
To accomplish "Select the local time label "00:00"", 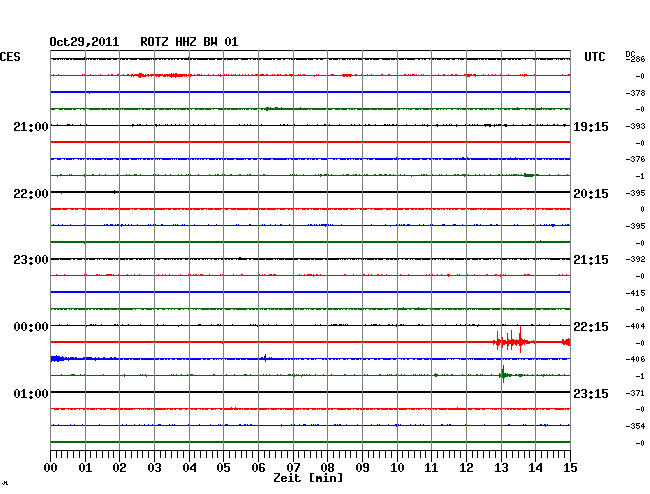I will click(x=31, y=327).
